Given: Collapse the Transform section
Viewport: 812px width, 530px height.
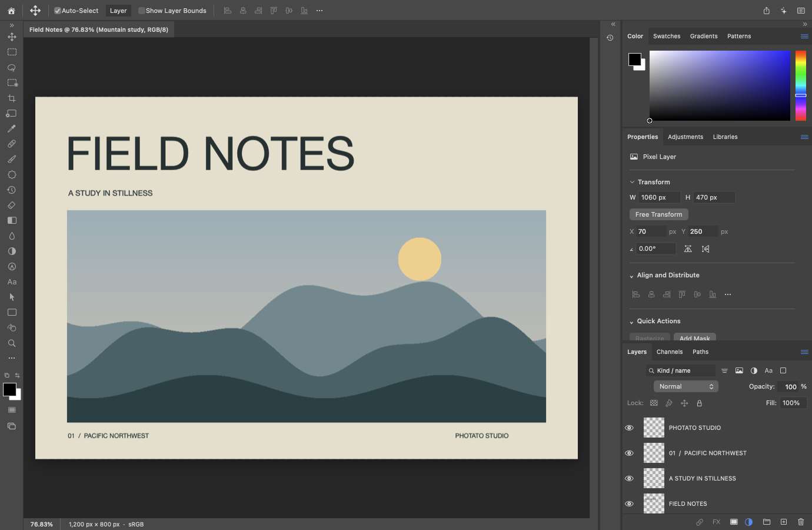Looking at the screenshot, I should pos(632,183).
